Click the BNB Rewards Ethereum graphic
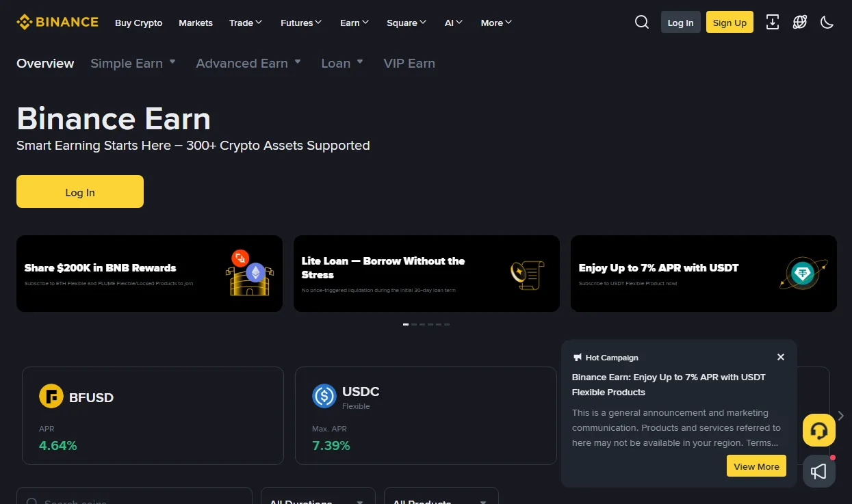 250,272
